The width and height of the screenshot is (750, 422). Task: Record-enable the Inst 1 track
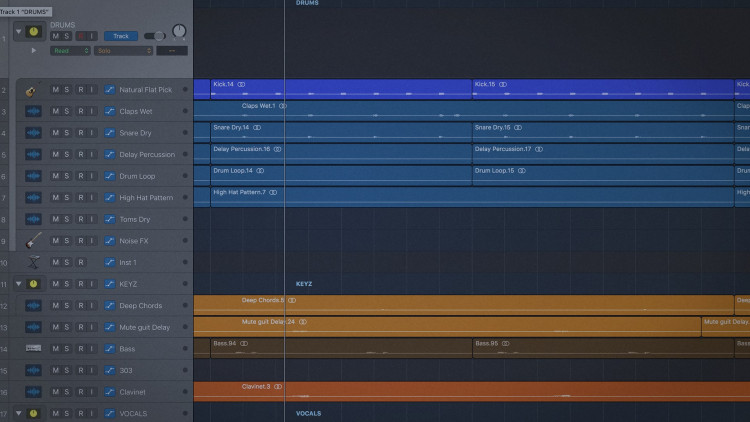point(80,262)
